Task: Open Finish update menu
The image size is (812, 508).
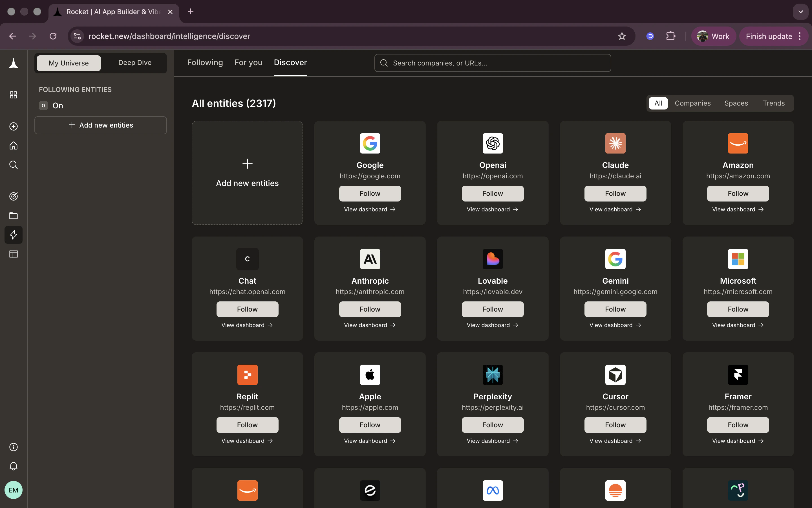Action: [x=773, y=36]
